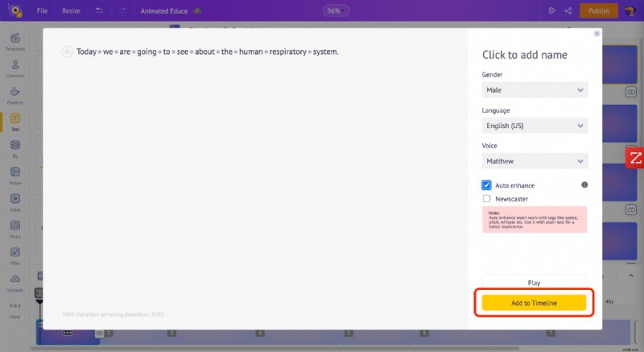Click the Play button to preview voice
644x352 pixels.
click(534, 283)
